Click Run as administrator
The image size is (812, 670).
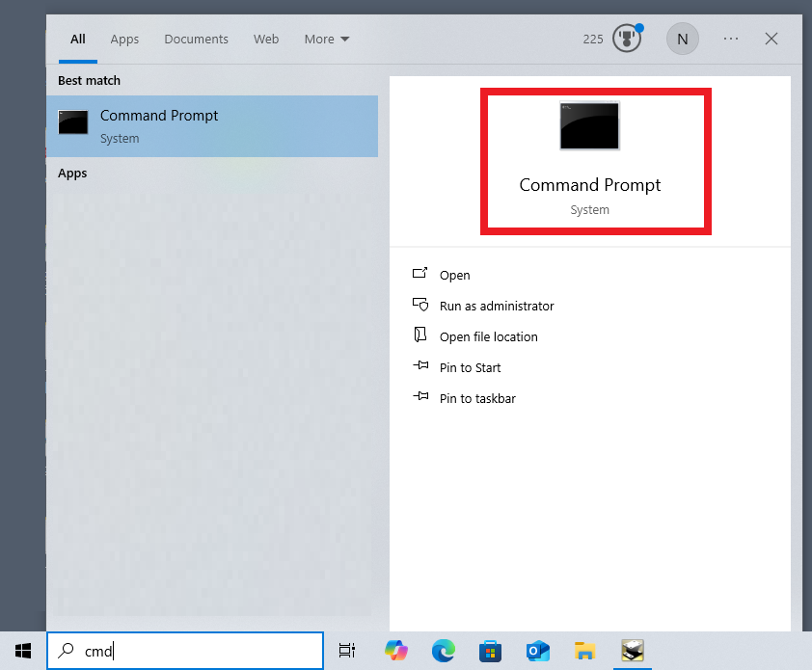496,306
